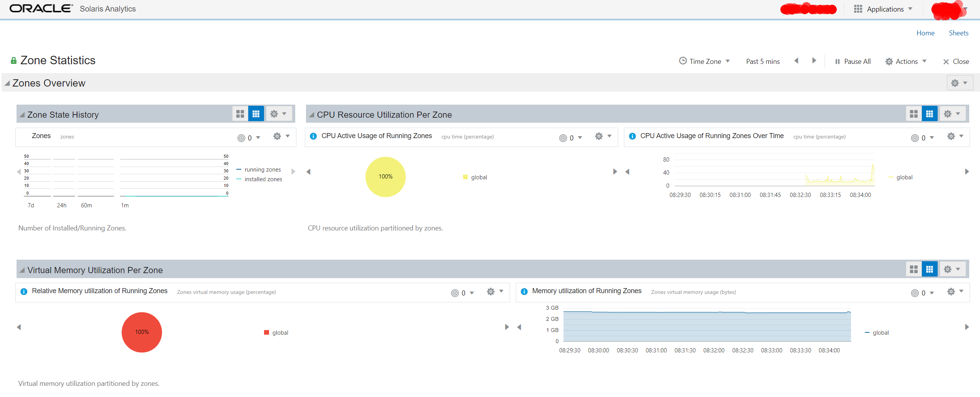980x397 pixels.
Task: Switch CPU Resource Utilization to large layout
Action: [x=914, y=114]
